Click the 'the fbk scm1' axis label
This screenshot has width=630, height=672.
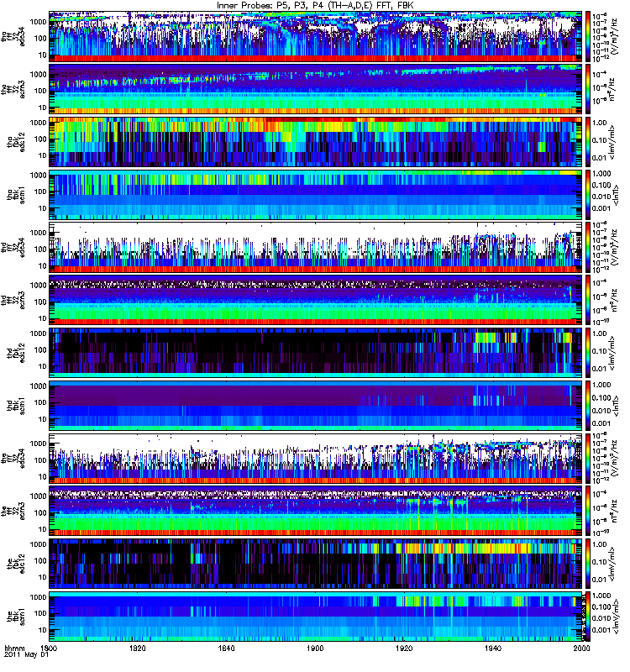16,616
